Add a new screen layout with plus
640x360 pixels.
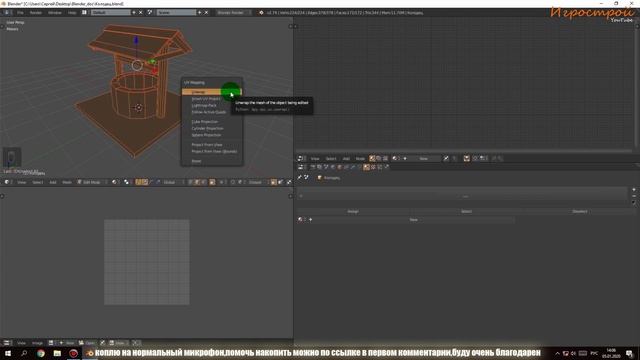[133, 13]
